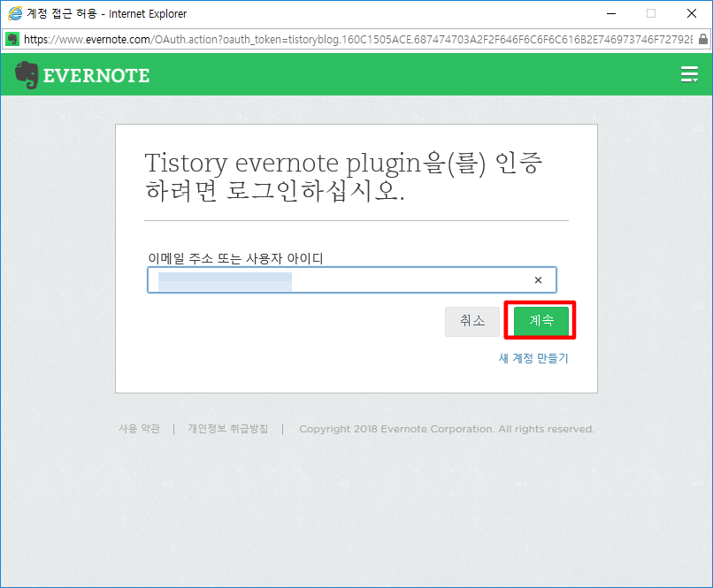Minimize the Internet Explorer window
This screenshot has height=588, width=713.
(611, 13)
